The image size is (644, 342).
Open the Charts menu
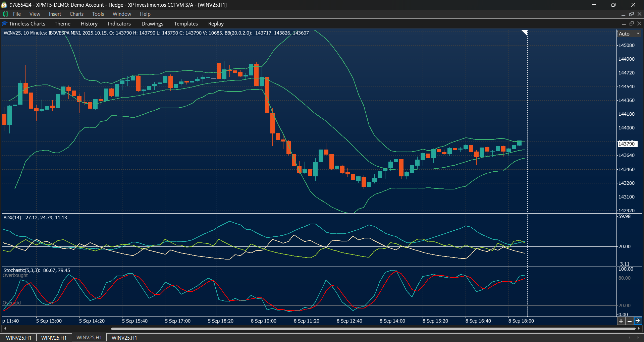click(76, 14)
